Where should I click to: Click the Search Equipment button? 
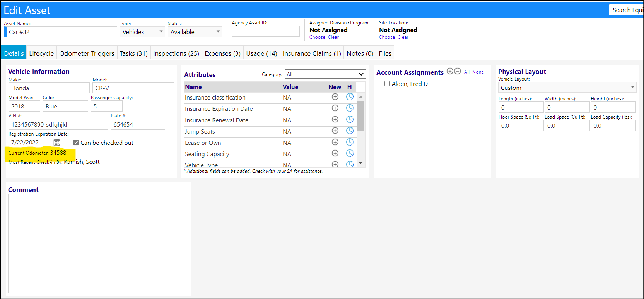(x=626, y=10)
